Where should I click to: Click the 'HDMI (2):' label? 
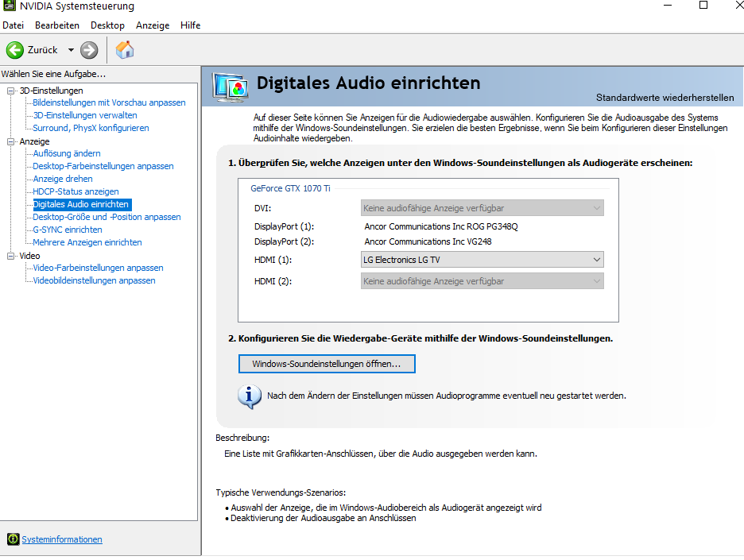pos(273,281)
